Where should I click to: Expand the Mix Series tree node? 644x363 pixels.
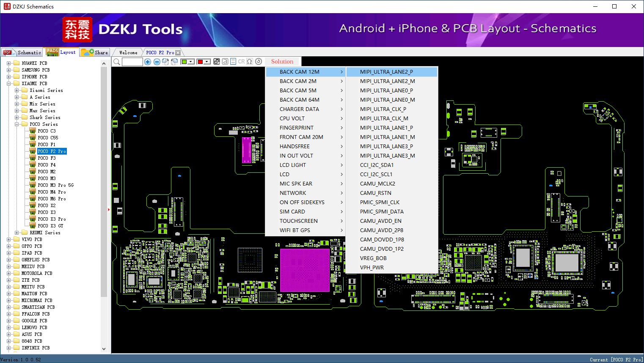(17, 104)
